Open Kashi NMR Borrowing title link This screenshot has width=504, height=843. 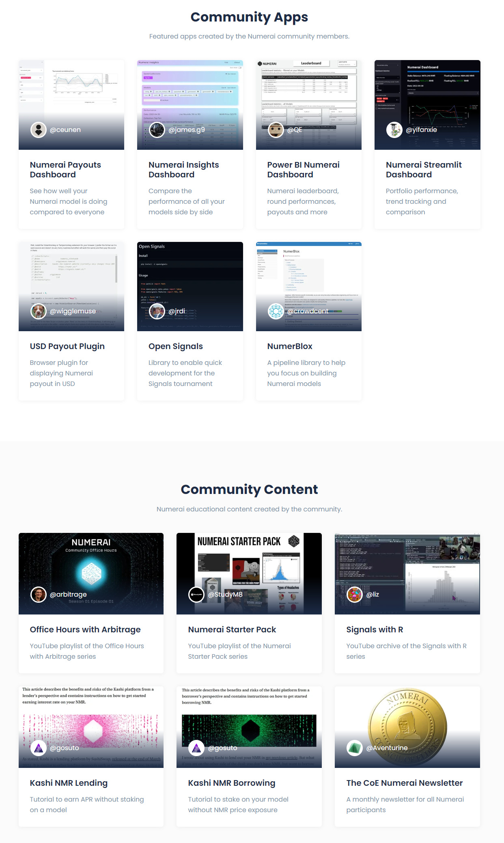click(232, 783)
